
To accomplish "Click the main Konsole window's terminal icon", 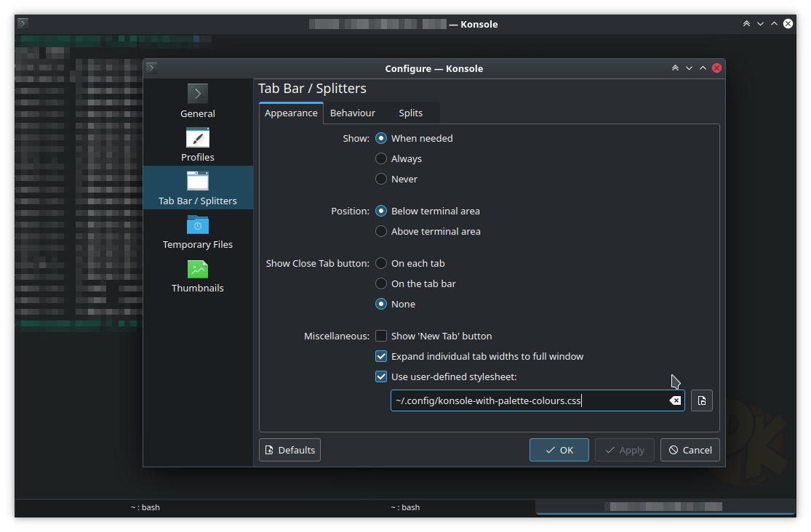I will point(23,23).
